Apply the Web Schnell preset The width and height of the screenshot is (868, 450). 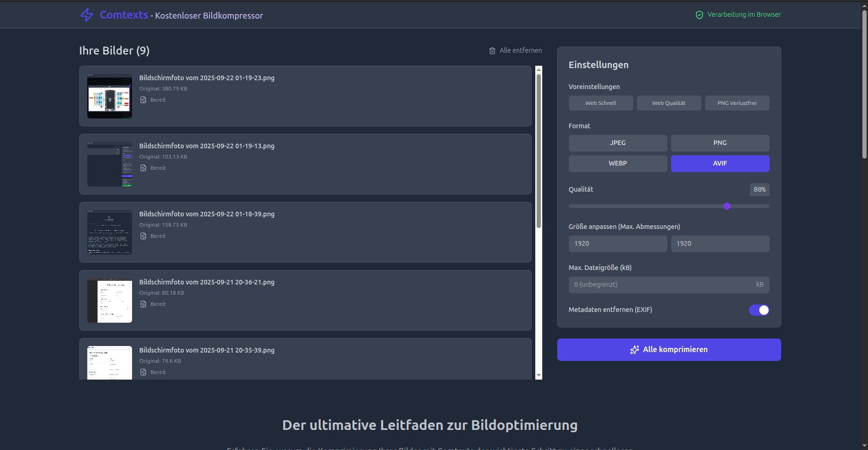coord(601,103)
